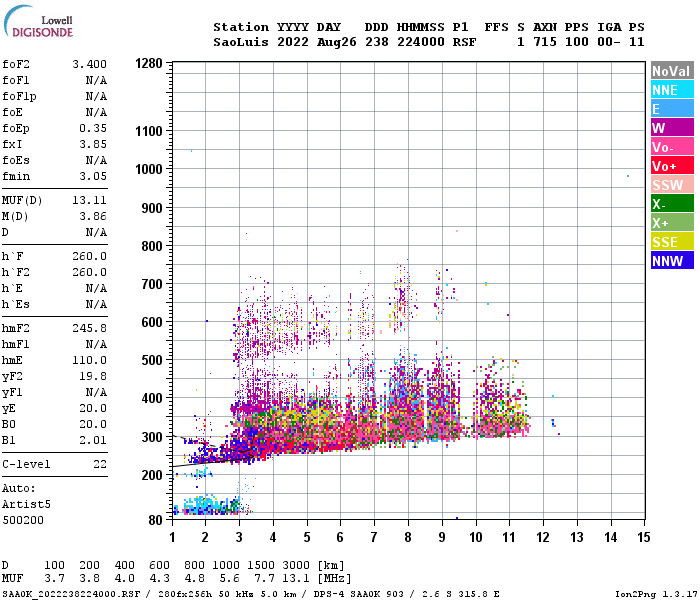Image resolution: width=700 pixels, height=600 pixels.
Task: Click the SaoLuis station name
Action: (x=241, y=42)
